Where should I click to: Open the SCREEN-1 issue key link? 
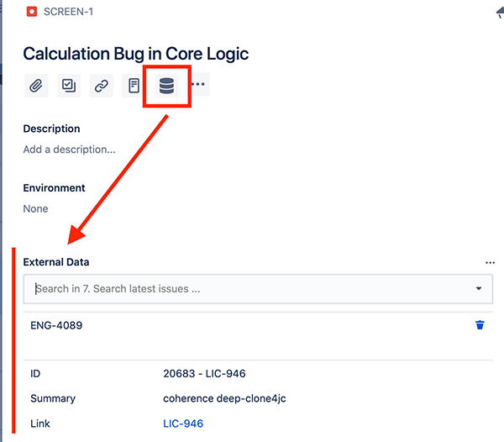tap(68, 13)
